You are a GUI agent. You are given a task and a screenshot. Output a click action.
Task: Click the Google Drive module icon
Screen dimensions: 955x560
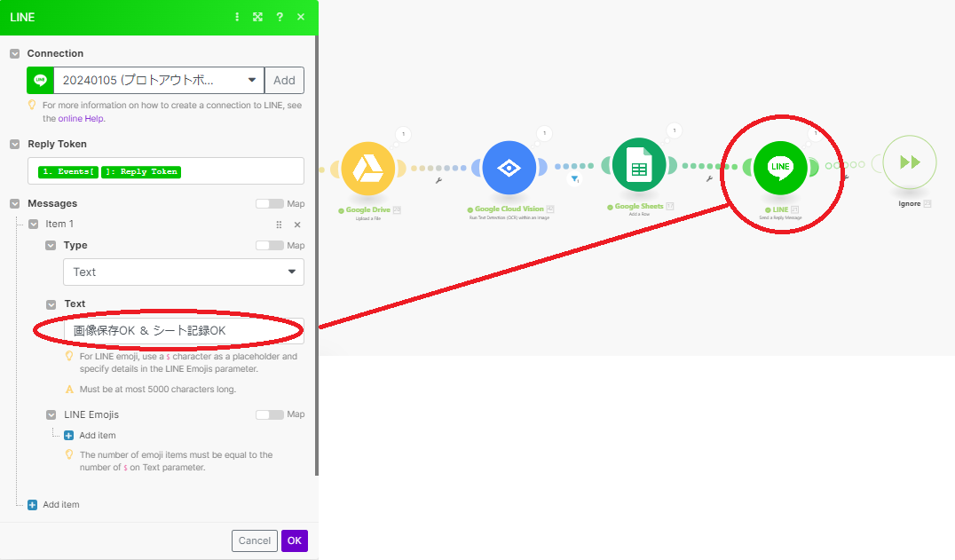(367, 169)
